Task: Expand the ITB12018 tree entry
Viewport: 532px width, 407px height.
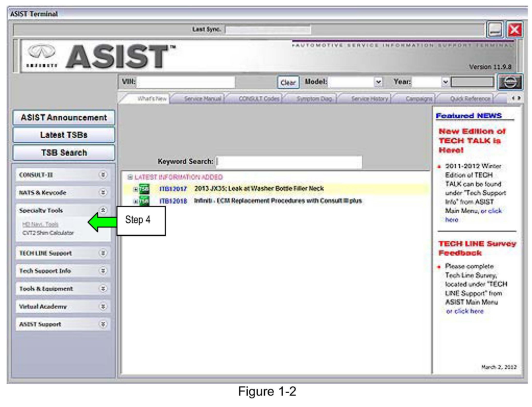Action: [x=135, y=201]
